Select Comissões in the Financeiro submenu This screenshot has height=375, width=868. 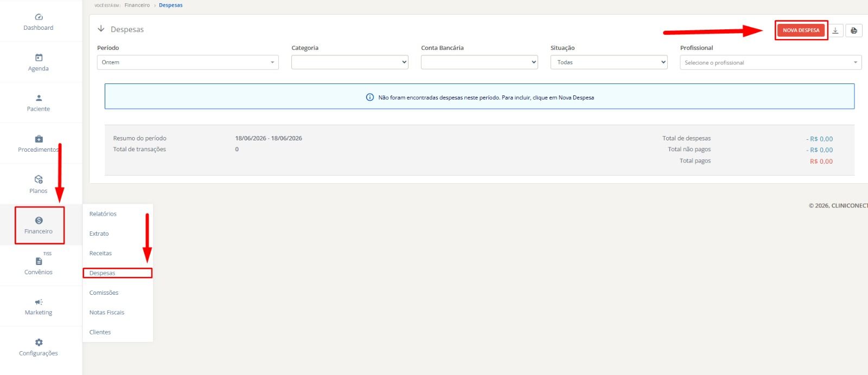click(x=104, y=293)
